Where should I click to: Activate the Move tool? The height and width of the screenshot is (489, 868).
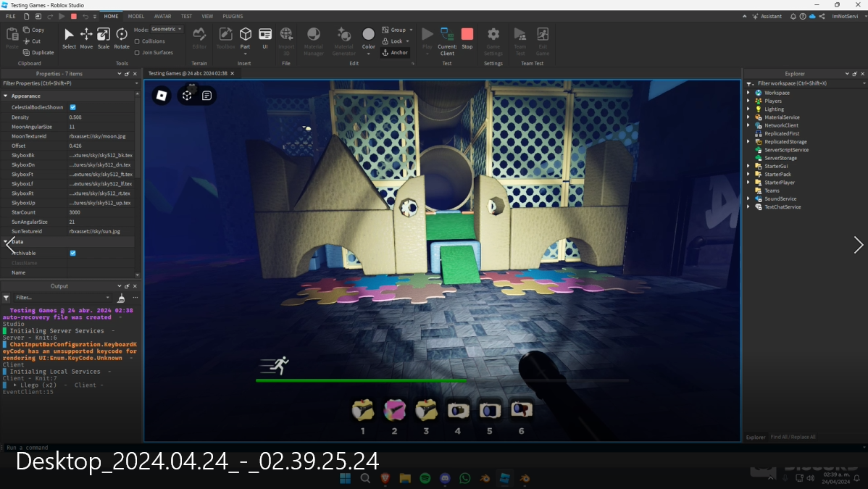pyautogui.click(x=86, y=39)
